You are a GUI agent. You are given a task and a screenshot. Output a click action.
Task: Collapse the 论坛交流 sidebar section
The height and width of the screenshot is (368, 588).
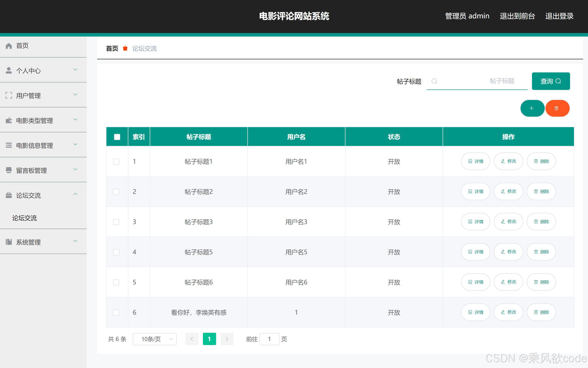(x=75, y=194)
